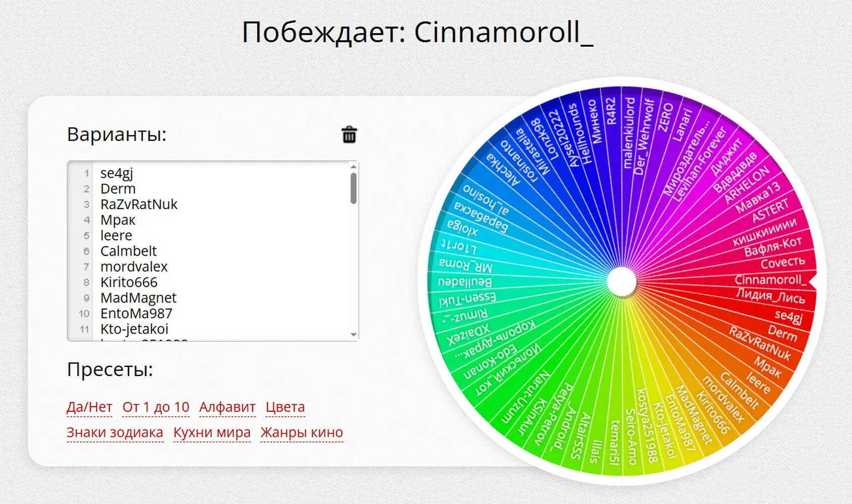Open the Да/Нет preset
This screenshot has height=504, width=852.
click(x=89, y=407)
